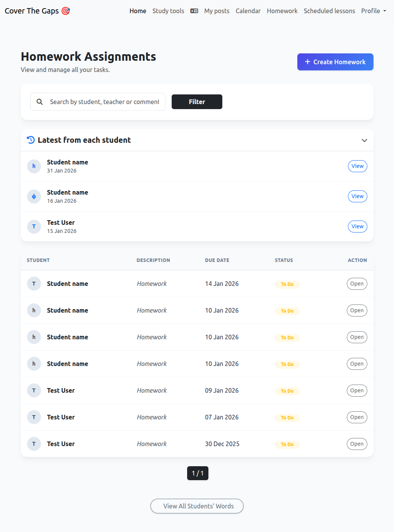Screen dimensions: 394x532
Task: Click the history clock icon beside Latest from each student
Action: click(31, 140)
